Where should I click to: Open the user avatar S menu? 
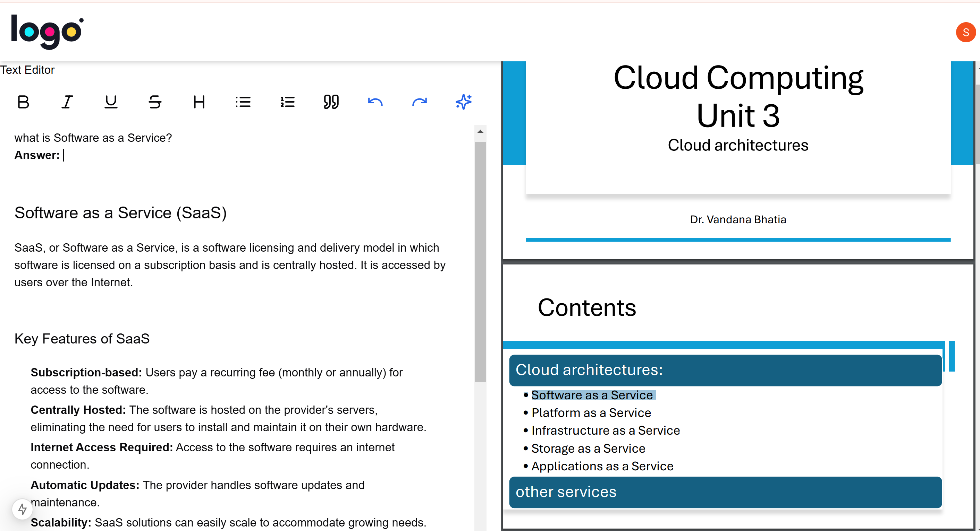(965, 32)
